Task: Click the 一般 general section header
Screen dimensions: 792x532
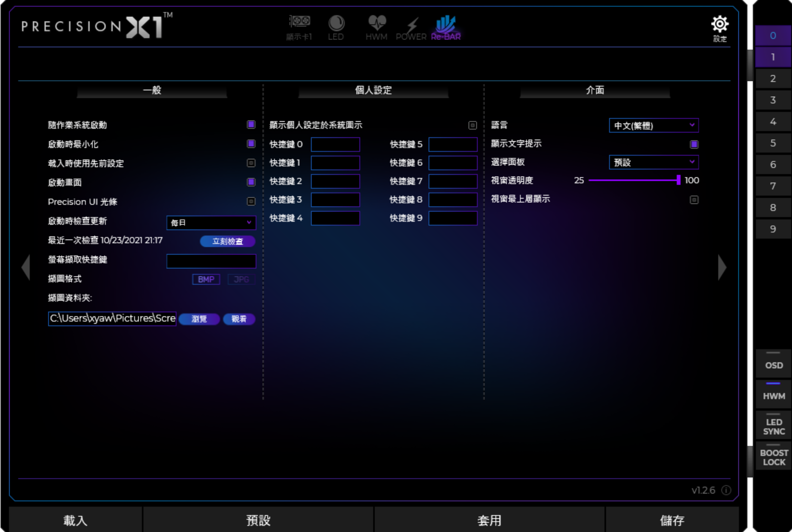Action: pos(152,90)
